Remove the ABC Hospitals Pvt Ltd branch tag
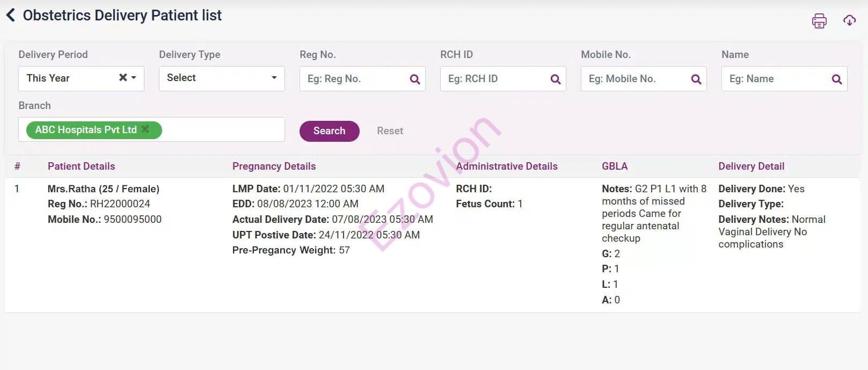The image size is (868, 370). click(x=145, y=129)
